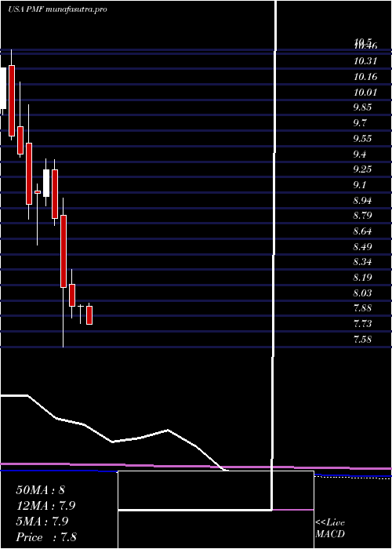The width and height of the screenshot is (392, 549).
Task: Click the 9.85 price axis label
Action: (x=362, y=107)
